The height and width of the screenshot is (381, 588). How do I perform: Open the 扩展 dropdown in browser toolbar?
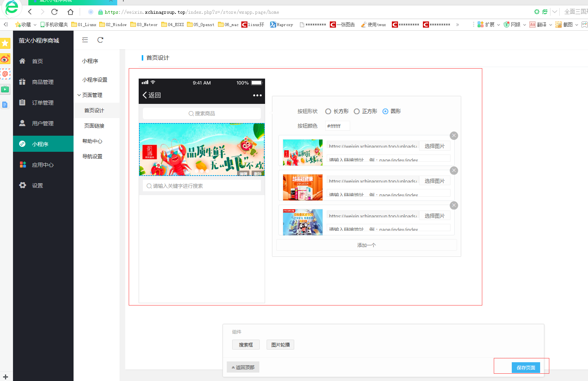click(489, 25)
